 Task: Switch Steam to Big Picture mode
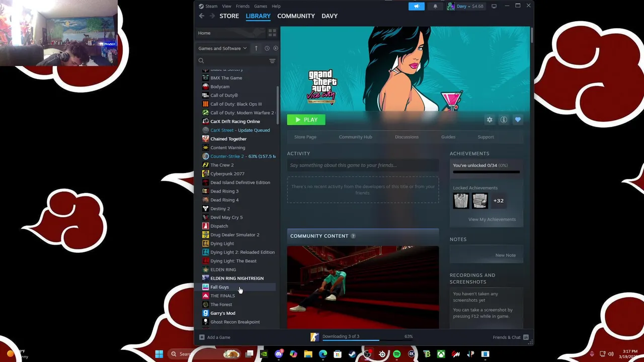(x=494, y=6)
